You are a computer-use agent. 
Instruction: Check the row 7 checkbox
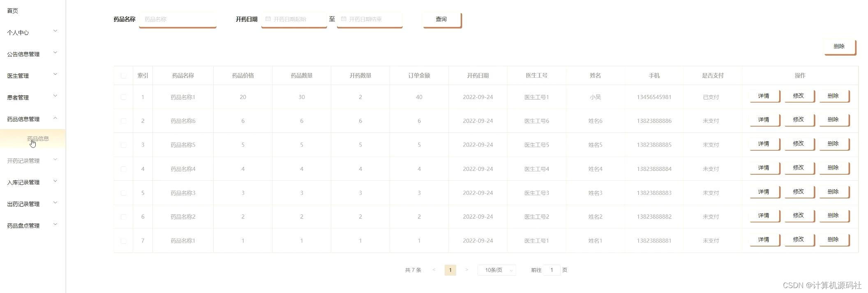tap(123, 241)
